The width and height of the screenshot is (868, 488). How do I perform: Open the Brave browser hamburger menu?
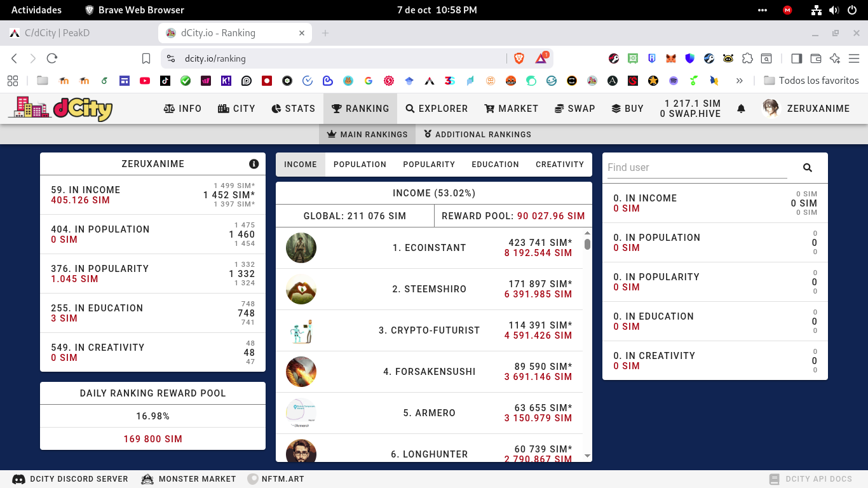coord(854,58)
